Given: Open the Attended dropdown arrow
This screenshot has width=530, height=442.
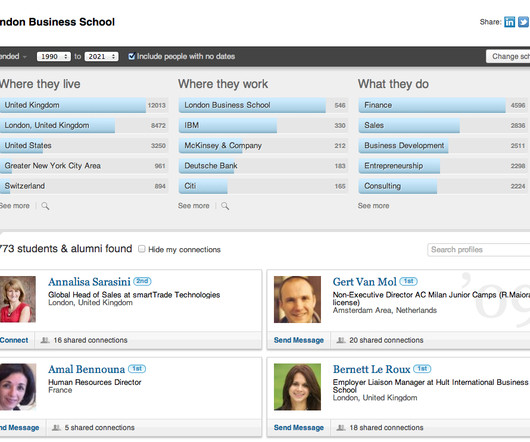Looking at the screenshot, I should [x=24, y=57].
